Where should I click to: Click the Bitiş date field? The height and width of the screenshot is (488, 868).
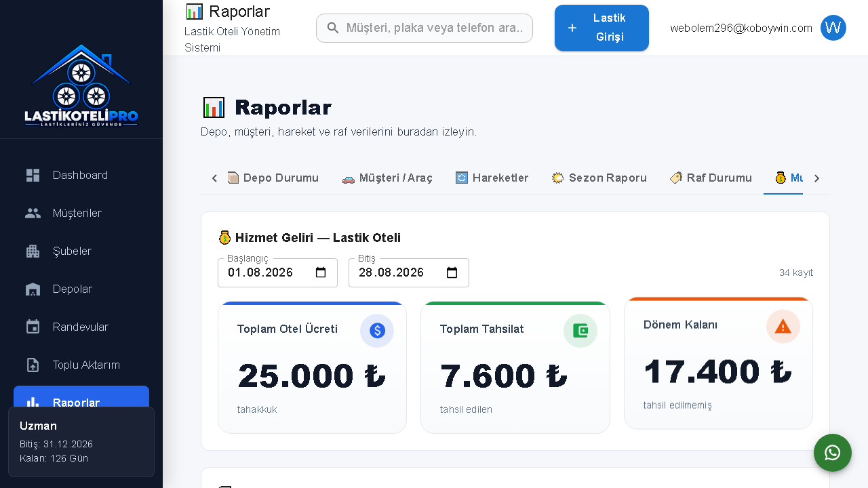click(409, 272)
